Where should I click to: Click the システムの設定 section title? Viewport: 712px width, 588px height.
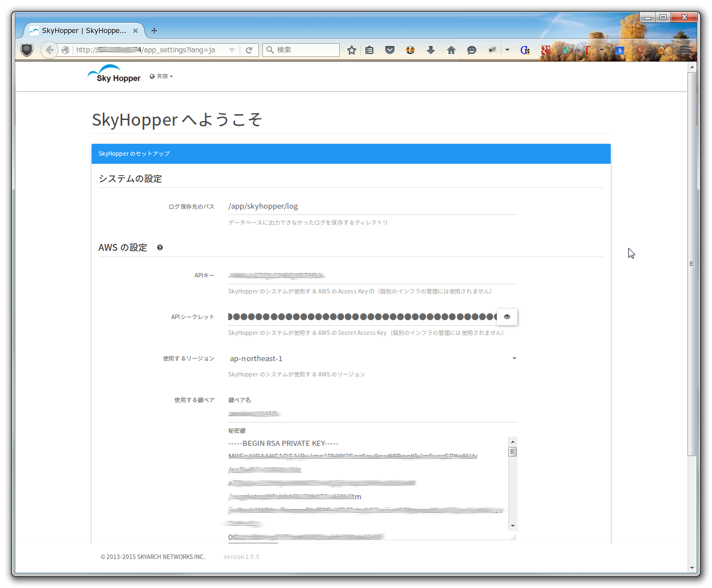tap(130, 179)
